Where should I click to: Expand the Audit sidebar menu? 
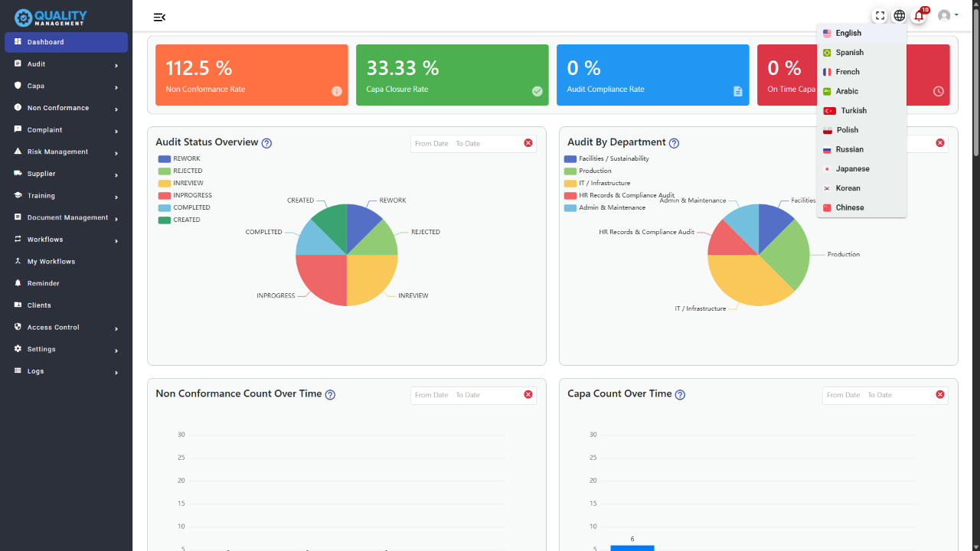point(66,64)
